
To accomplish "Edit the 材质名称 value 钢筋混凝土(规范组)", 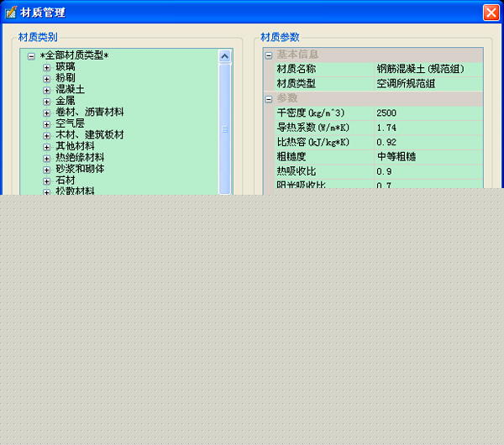I will point(428,69).
